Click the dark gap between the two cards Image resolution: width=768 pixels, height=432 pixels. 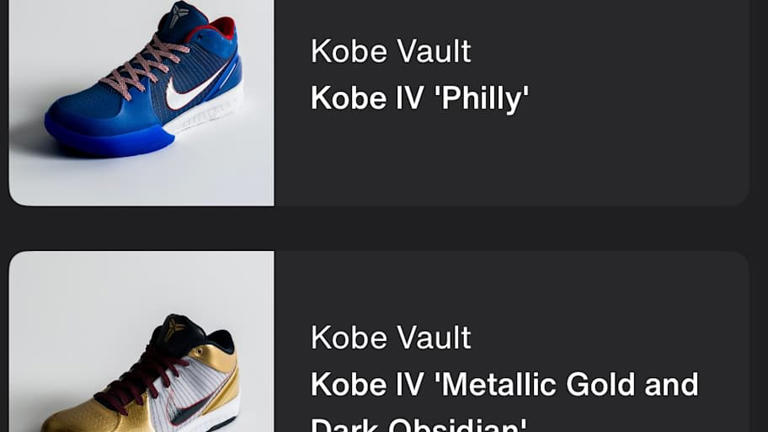(x=384, y=229)
